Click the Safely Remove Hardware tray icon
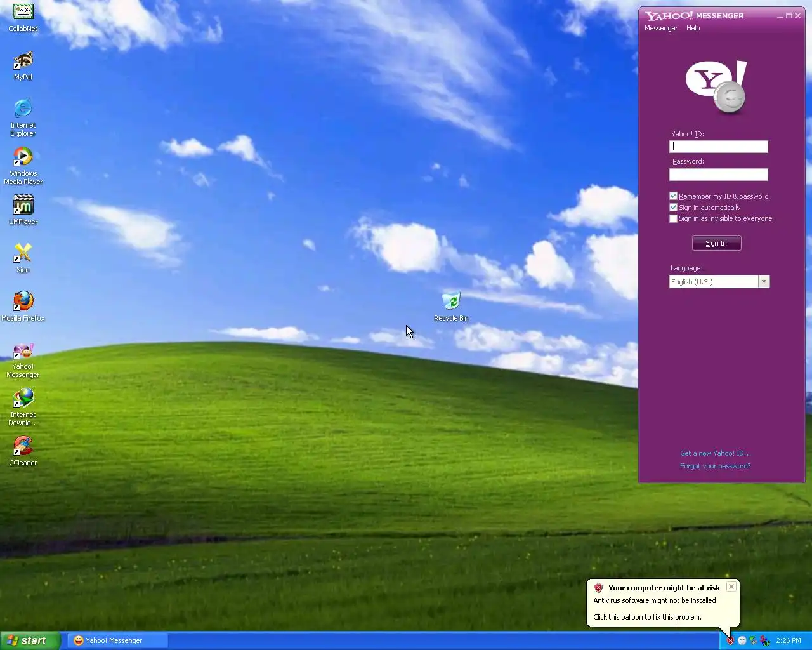Viewport: 812px width, 650px height. click(753, 640)
